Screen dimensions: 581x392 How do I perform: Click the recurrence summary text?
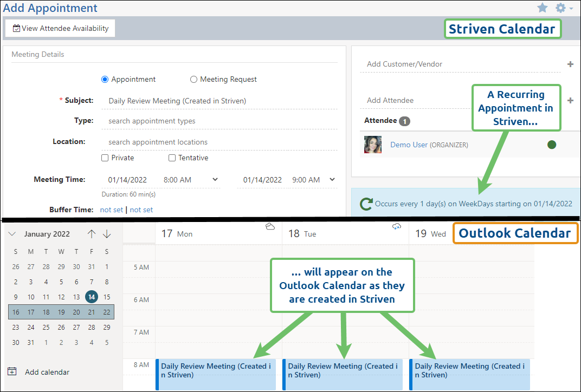(x=474, y=204)
